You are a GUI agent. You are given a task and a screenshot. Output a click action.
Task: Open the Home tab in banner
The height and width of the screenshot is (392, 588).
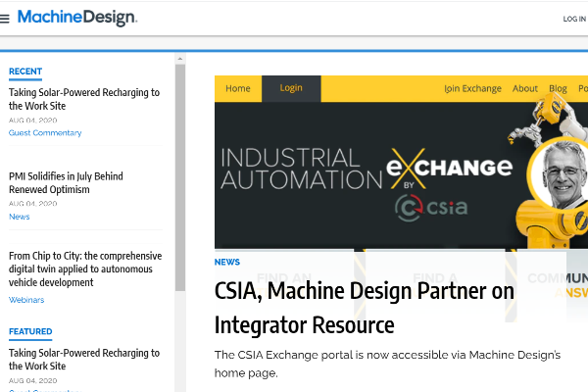pyautogui.click(x=238, y=88)
